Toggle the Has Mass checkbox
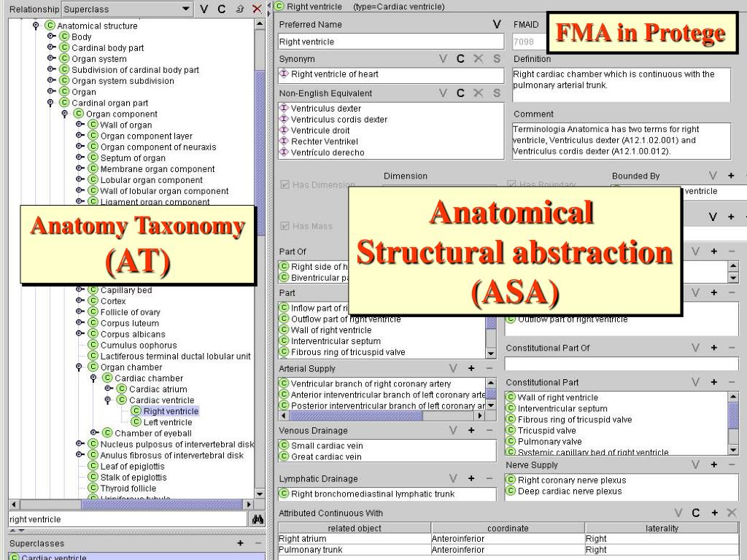The image size is (747, 560). point(285,226)
